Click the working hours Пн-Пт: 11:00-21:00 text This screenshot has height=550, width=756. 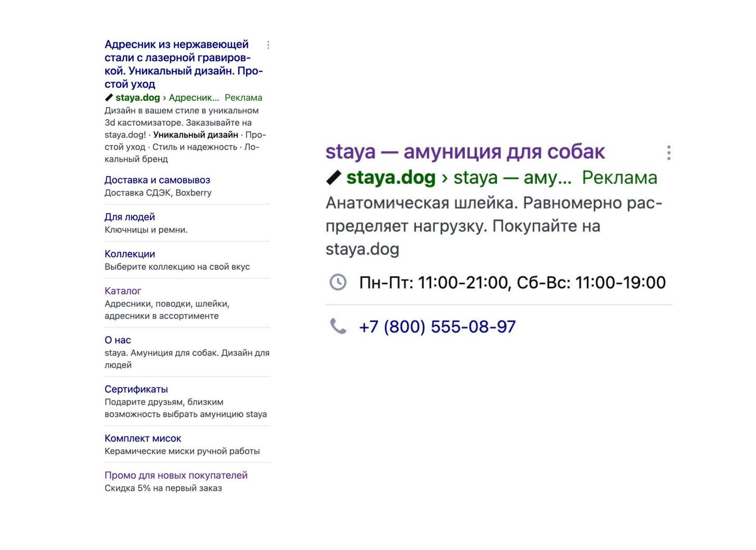point(512,282)
